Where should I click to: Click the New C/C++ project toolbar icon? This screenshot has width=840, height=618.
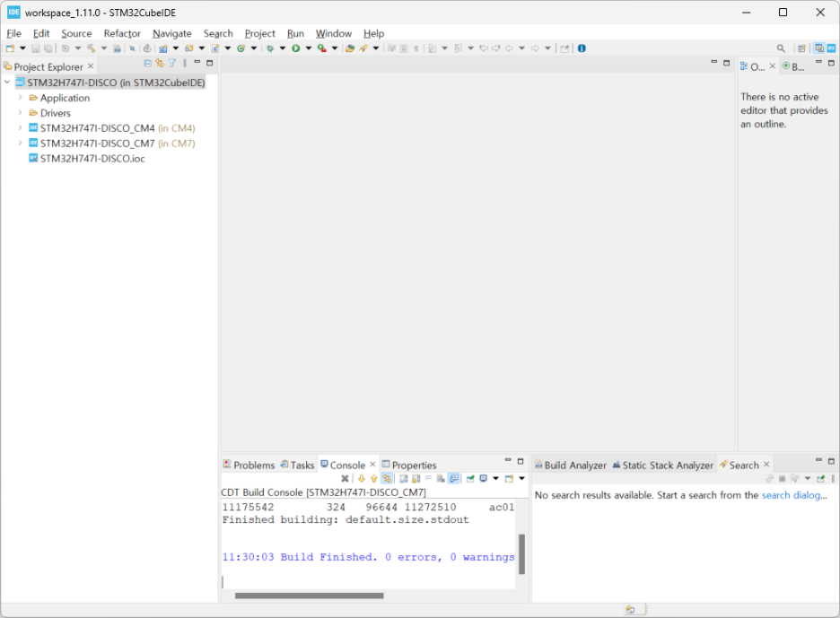(x=163, y=48)
